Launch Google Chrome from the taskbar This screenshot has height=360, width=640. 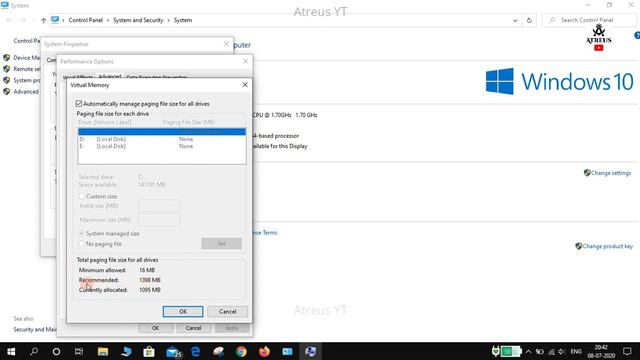tap(241, 351)
